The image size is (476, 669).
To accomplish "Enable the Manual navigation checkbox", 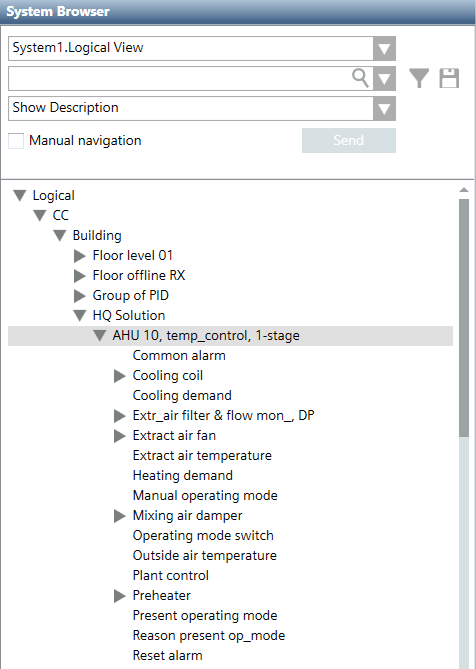I will pyautogui.click(x=16, y=141).
